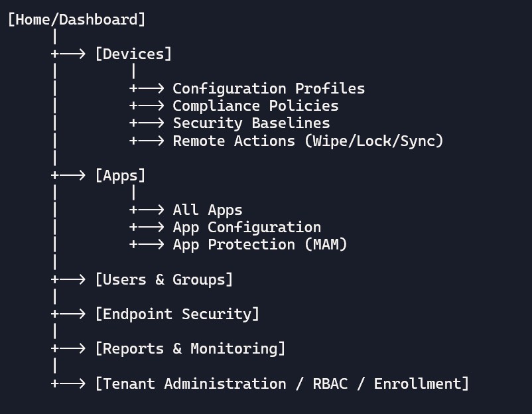Open the Apps section
Image resolution: width=532 pixels, height=414 pixels.
click(120, 175)
